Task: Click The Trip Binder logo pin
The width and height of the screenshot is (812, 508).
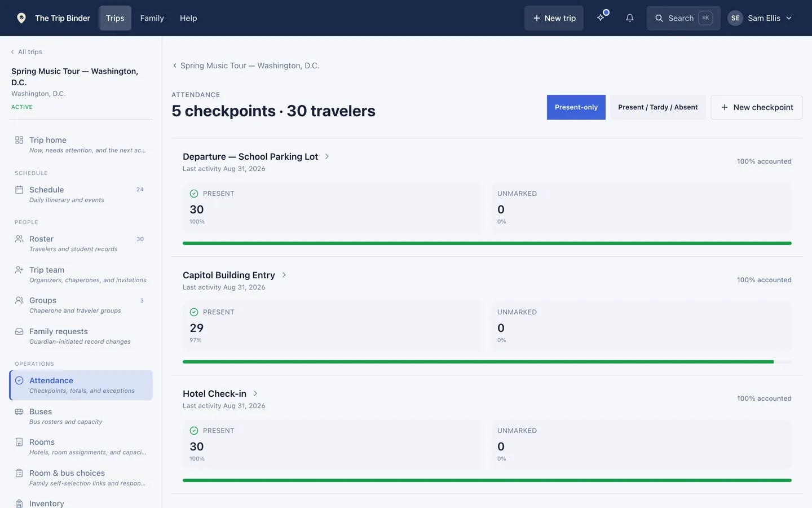Action: (x=21, y=18)
